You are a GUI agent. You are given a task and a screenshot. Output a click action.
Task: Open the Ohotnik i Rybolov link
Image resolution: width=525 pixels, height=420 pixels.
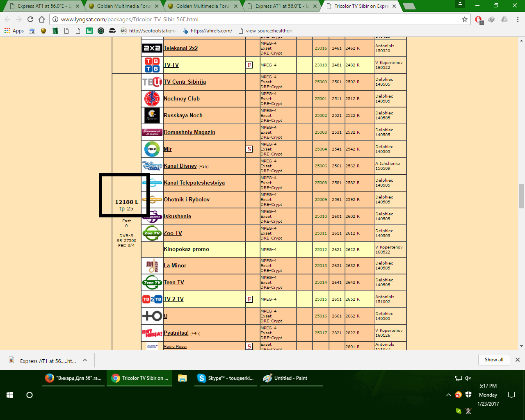(186, 199)
